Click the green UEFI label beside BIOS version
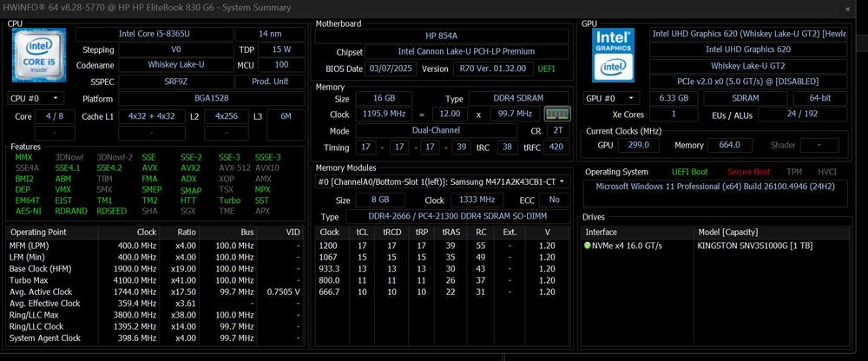868x361 pixels. [x=546, y=69]
